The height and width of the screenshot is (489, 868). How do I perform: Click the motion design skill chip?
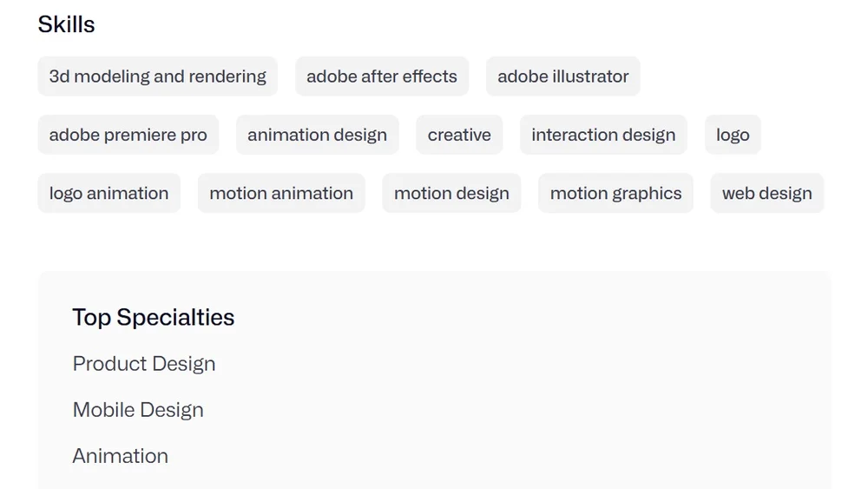pos(450,193)
